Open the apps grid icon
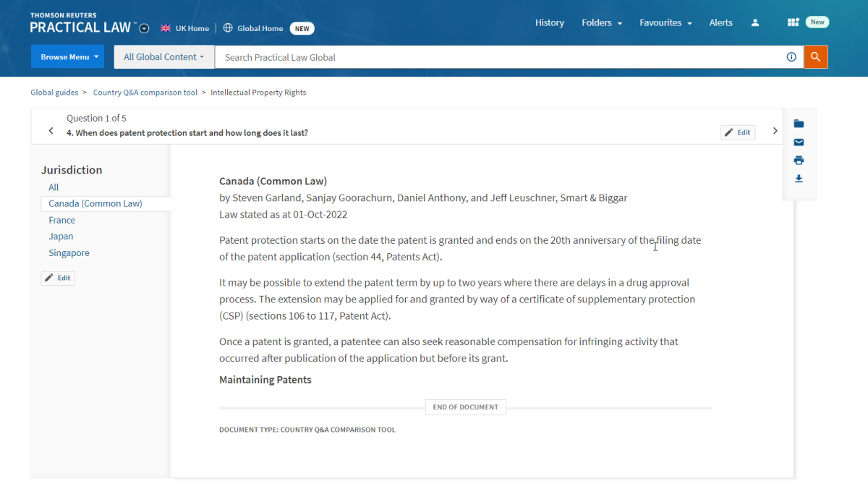 (x=793, y=23)
